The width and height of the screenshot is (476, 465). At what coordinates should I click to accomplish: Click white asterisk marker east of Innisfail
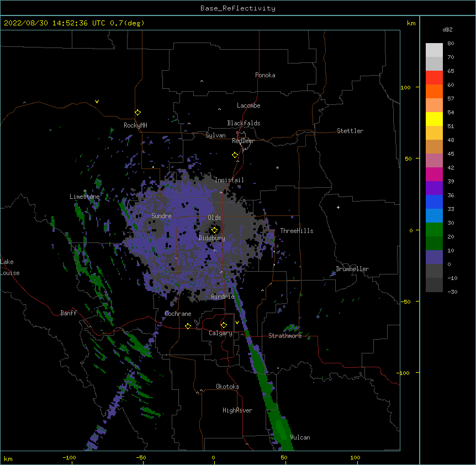point(277,167)
